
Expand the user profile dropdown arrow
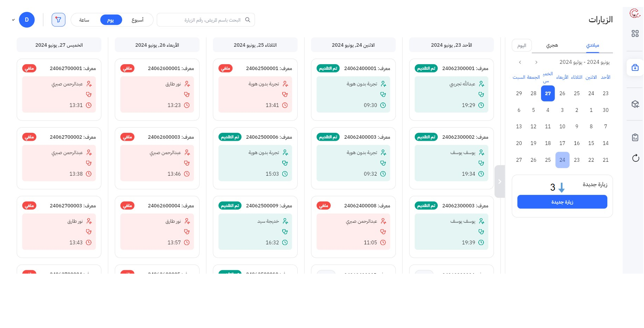point(13,20)
